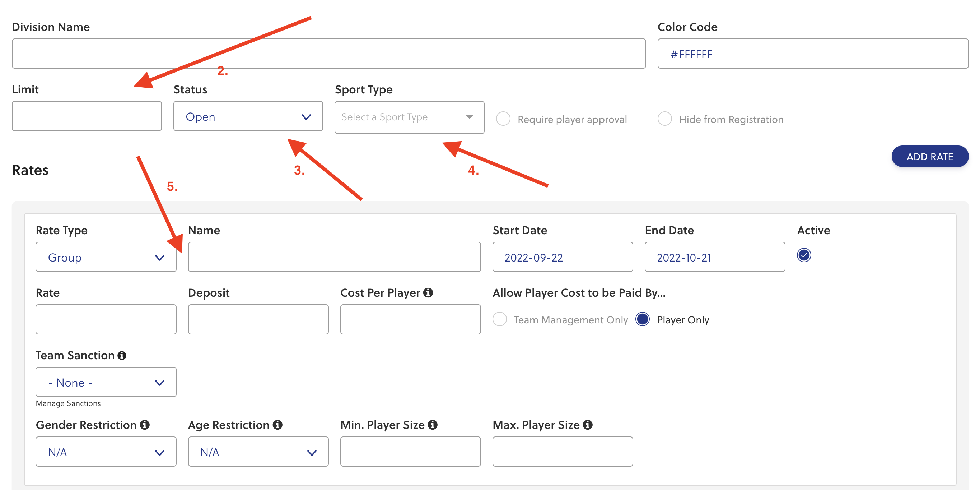Click into the Deposit field
The image size is (980, 490).
258,319
